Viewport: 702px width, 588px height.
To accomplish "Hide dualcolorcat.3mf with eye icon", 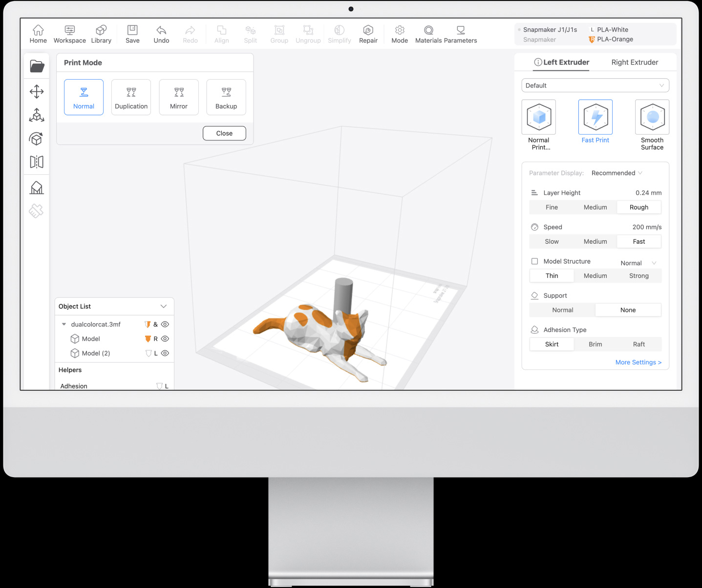I will click(x=165, y=324).
